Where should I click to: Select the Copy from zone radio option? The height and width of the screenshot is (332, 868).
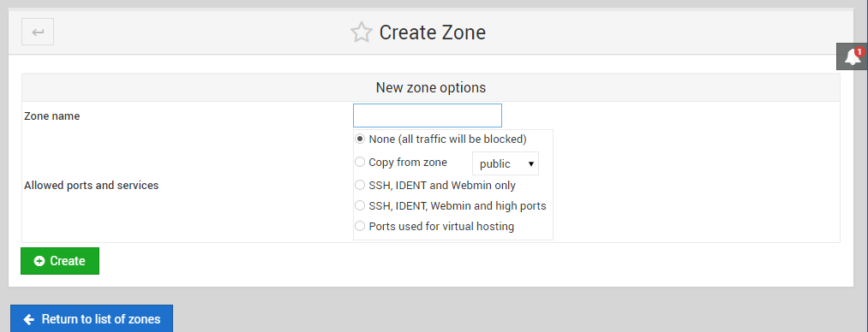tap(360, 163)
